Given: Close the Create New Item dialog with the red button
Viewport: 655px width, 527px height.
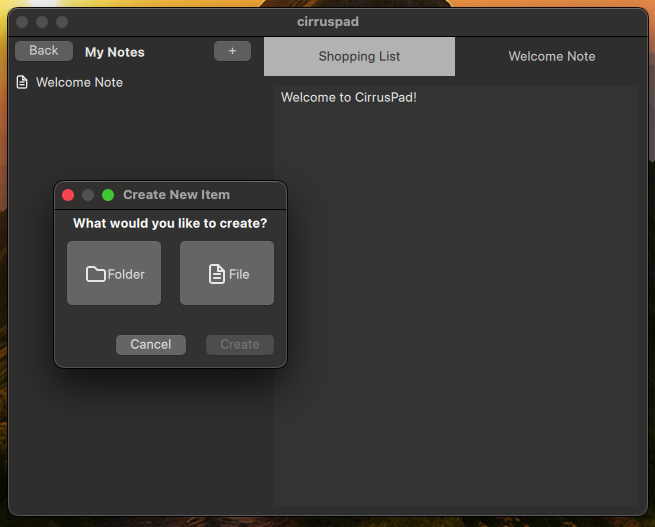Looking at the screenshot, I should click(68, 195).
